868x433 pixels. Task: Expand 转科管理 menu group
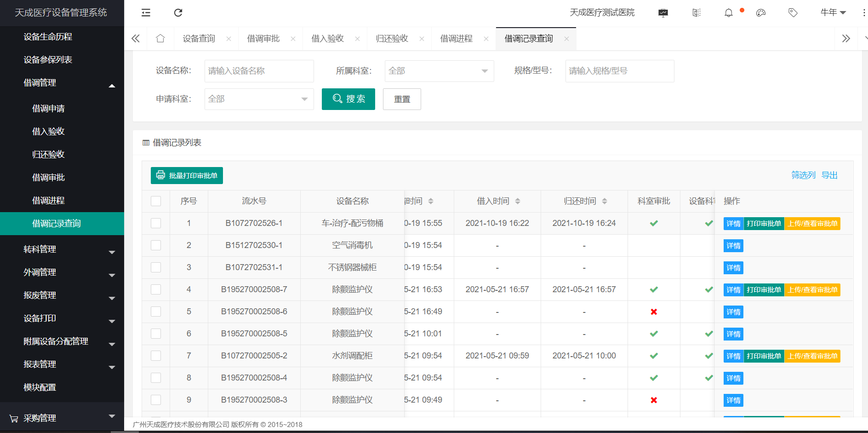[x=62, y=249]
